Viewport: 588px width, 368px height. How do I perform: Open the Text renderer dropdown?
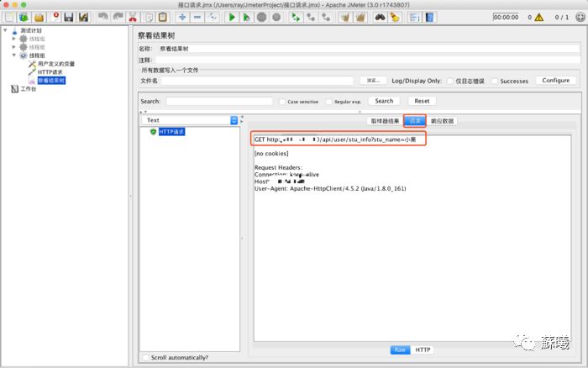(190, 120)
